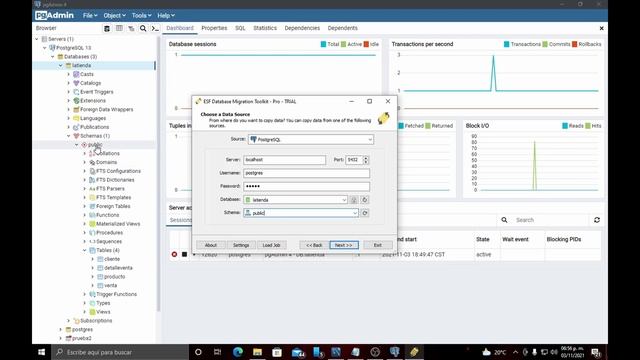Select the prueba2 database in the tree

[x=81, y=338]
